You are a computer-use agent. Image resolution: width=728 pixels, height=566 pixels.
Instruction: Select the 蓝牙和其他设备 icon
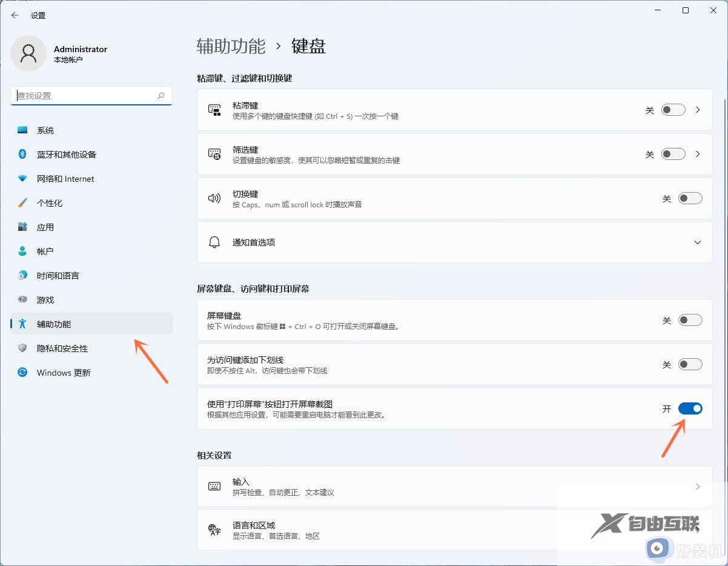point(22,154)
